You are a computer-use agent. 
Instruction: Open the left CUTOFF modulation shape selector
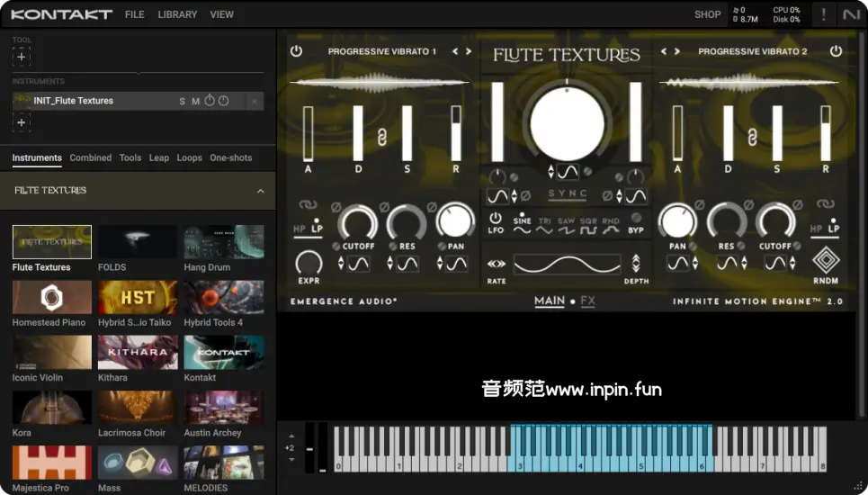pos(358,264)
